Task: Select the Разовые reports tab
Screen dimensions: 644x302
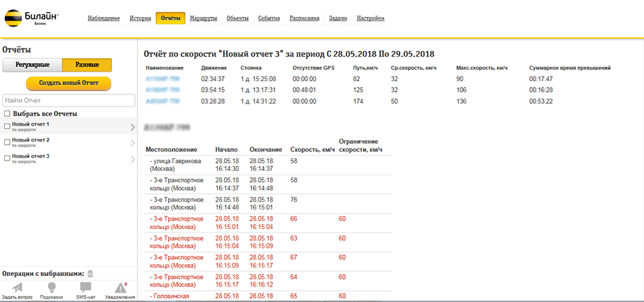Action: coord(87,65)
